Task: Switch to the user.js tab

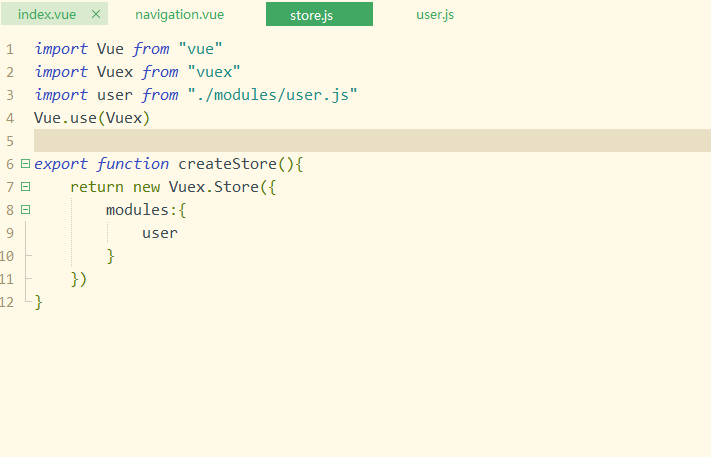Action: point(435,15)
